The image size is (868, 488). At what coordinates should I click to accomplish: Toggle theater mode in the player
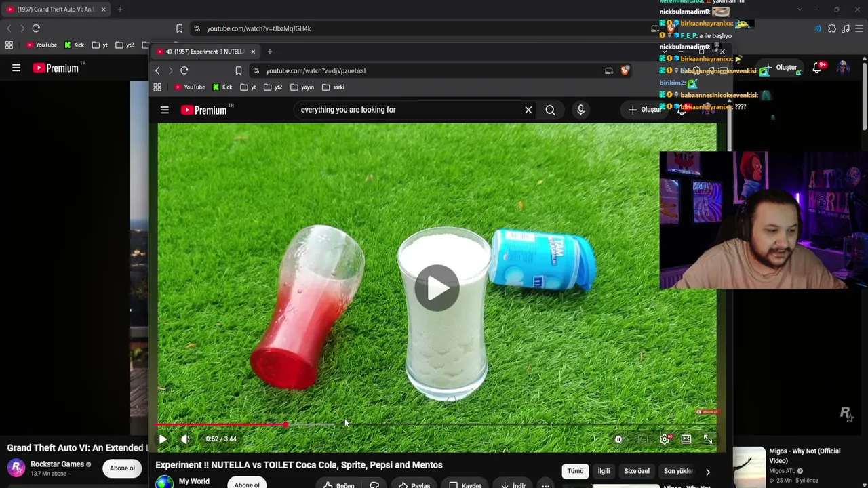[686, 439]
